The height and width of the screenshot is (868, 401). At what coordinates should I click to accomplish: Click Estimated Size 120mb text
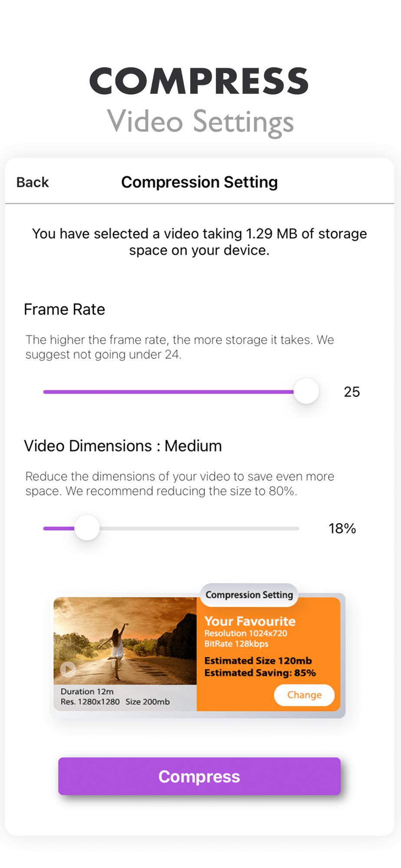258,661
